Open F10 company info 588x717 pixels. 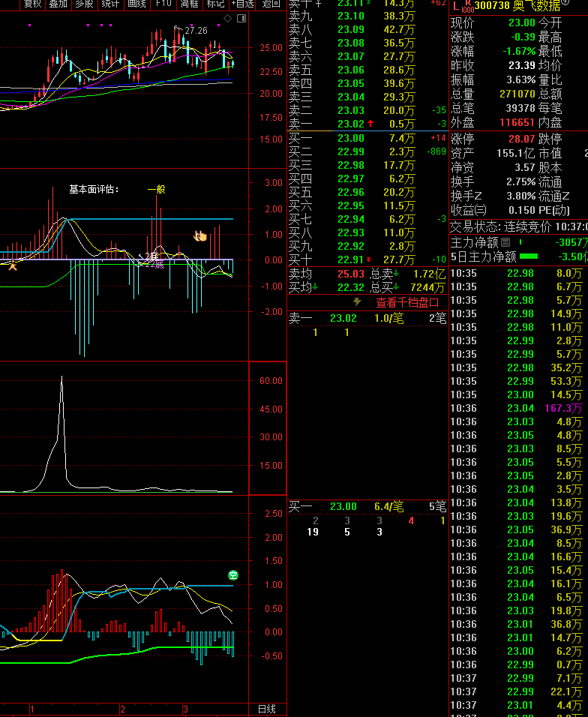coord(163,4)
